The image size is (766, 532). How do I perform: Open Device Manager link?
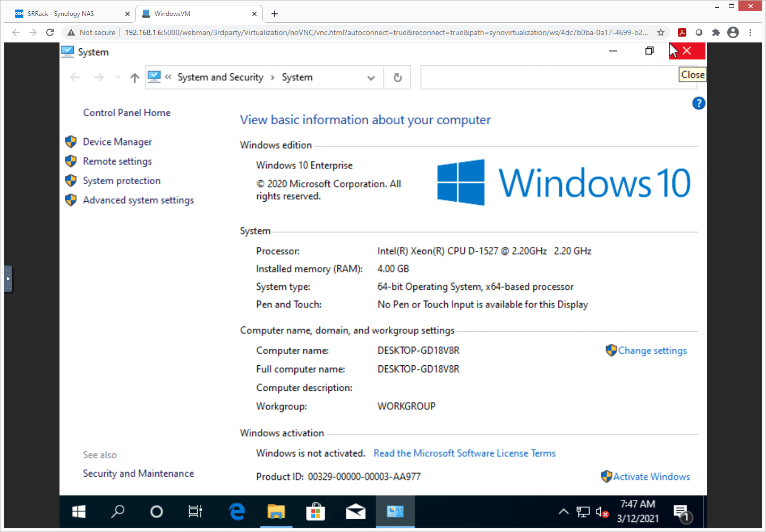pos(117,142)
